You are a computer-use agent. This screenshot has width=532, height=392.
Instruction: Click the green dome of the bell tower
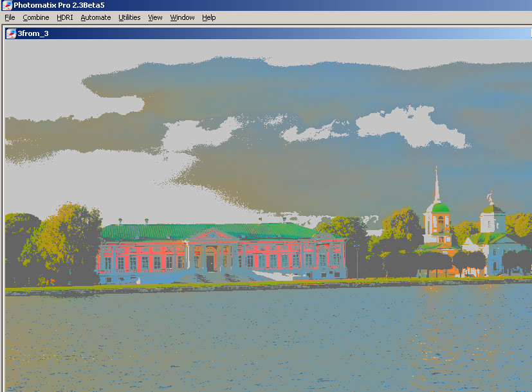coord(440,208)
